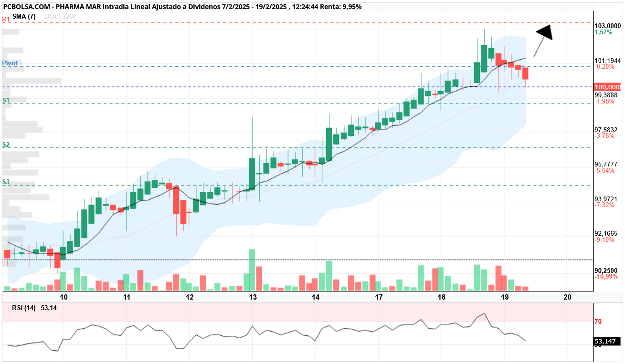The height and width of the screenshot is (364, 625).
Task: Click the chart title PCBOLSA.COM - PHARMA MAR
Action: [x=53, y=7]
